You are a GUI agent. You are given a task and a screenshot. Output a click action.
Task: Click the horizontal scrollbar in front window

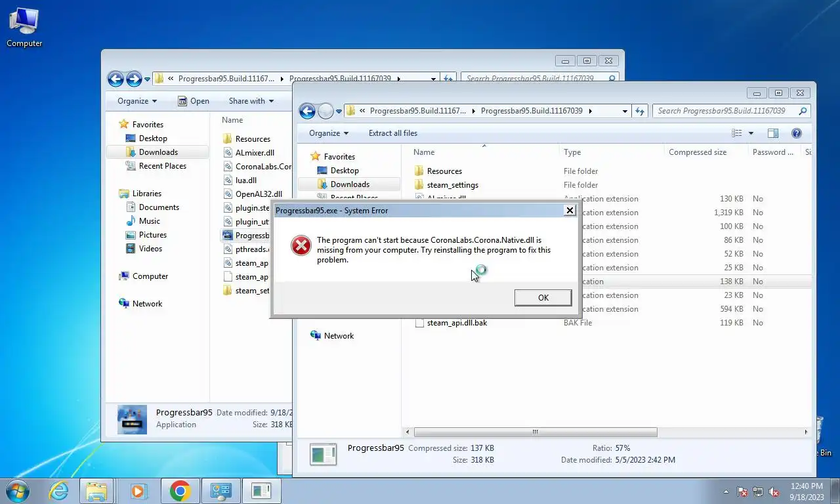point(535,432)
